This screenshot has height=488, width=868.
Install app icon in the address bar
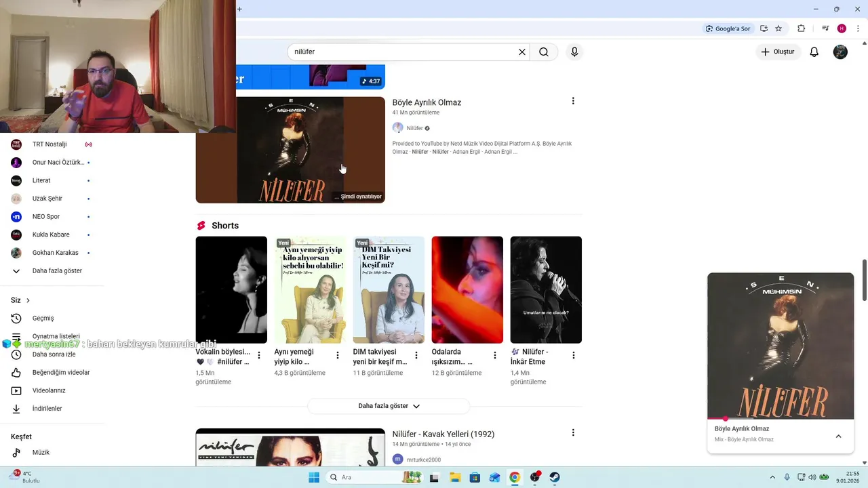click(x=764, y=28)
